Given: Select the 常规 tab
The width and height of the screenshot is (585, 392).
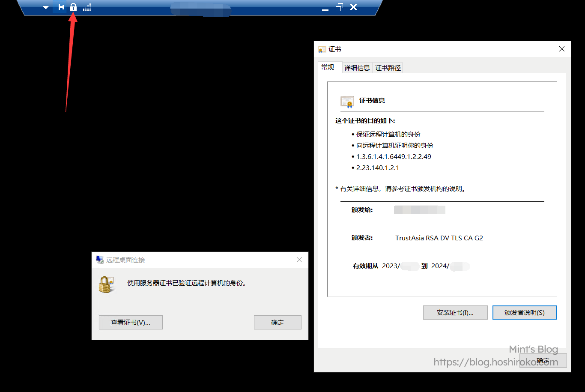Looking at the screenshot, I should pos(328,67).
